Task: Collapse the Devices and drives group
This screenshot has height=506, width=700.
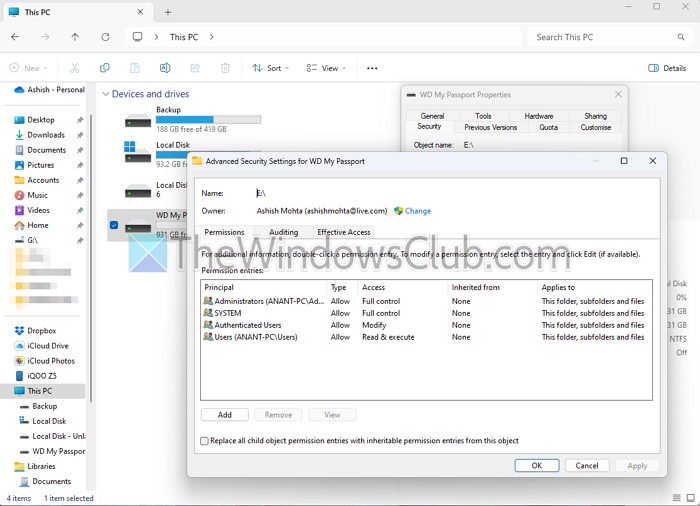Action: [106, 94]
